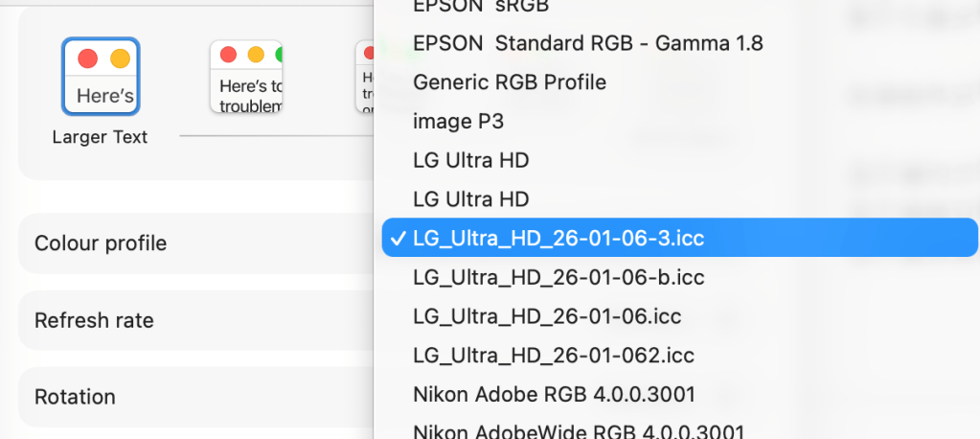Choose LG_Ultra_HD_26-01-06.icc profile

click(x=547, y=316)
